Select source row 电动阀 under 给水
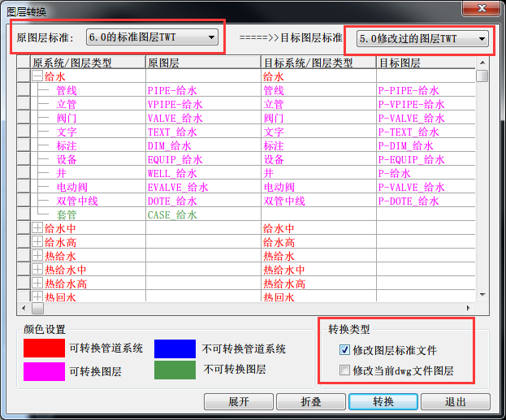Screen dimensions: 506x420 click(72, 187)
